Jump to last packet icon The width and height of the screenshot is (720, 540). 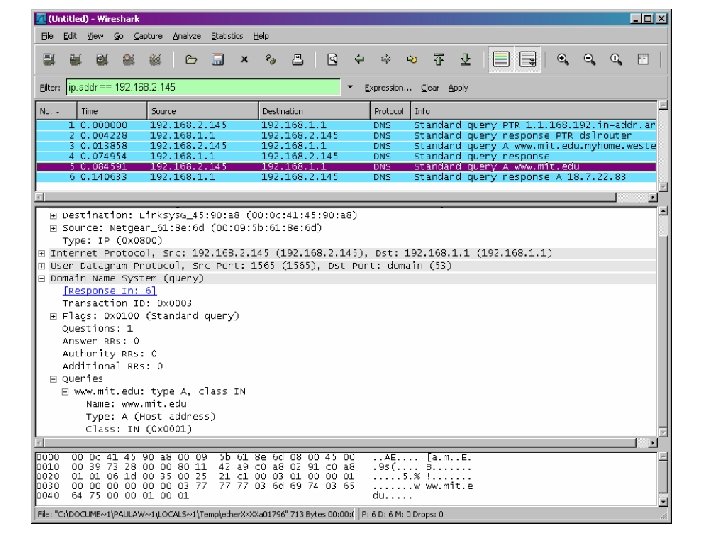click(466, 60)
